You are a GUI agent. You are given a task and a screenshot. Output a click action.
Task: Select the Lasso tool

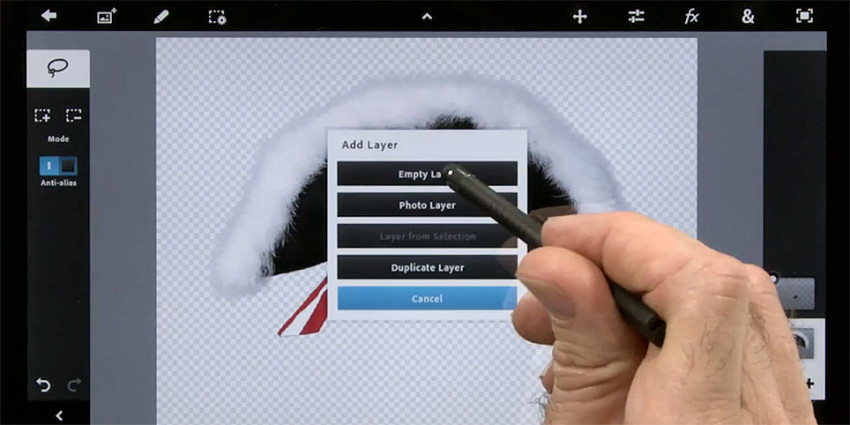tap(58, 69)
